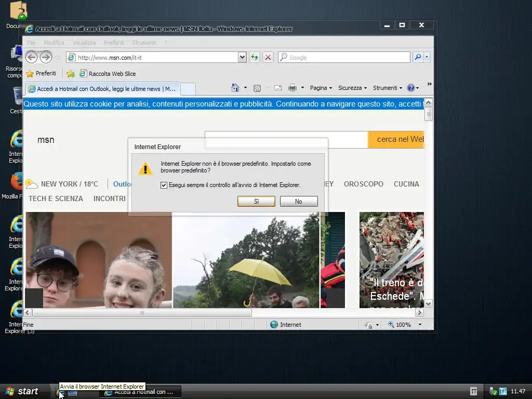The width and height of the screenshot is (532, 399).
Task: Expand the Home button dropdown arrow
Action: coord(245,88)
